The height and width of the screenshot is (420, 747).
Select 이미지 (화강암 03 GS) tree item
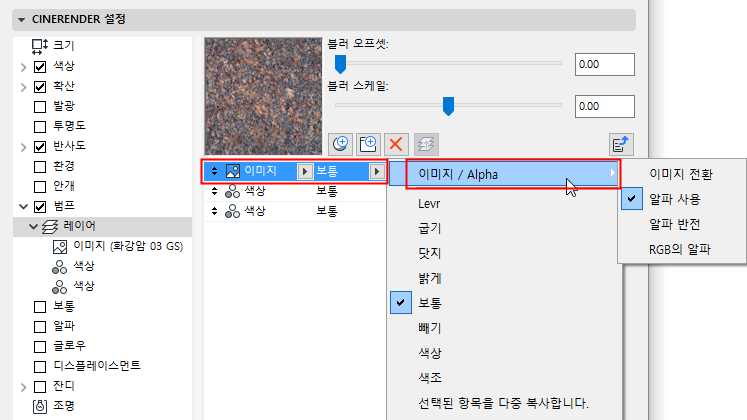point(128,246)
